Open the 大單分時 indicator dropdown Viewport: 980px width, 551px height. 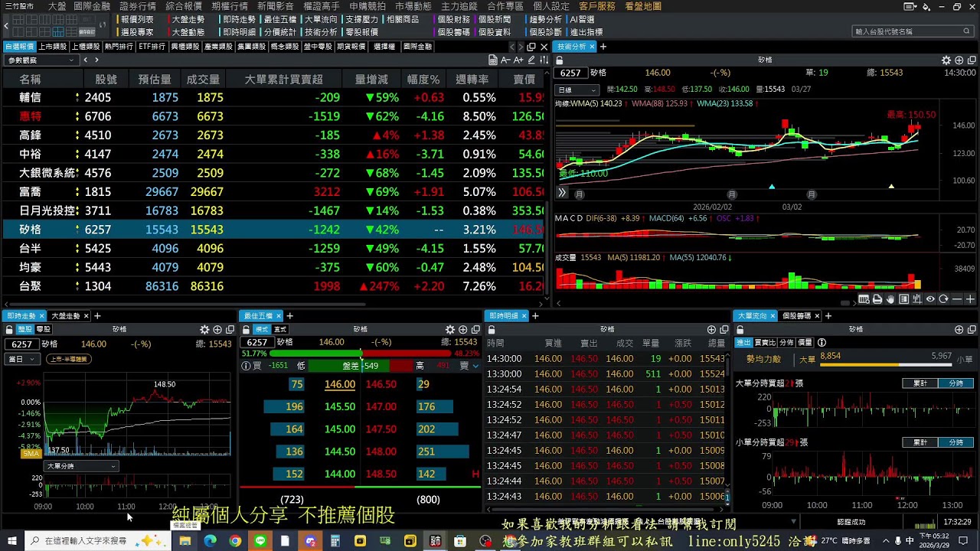point(80,466)
